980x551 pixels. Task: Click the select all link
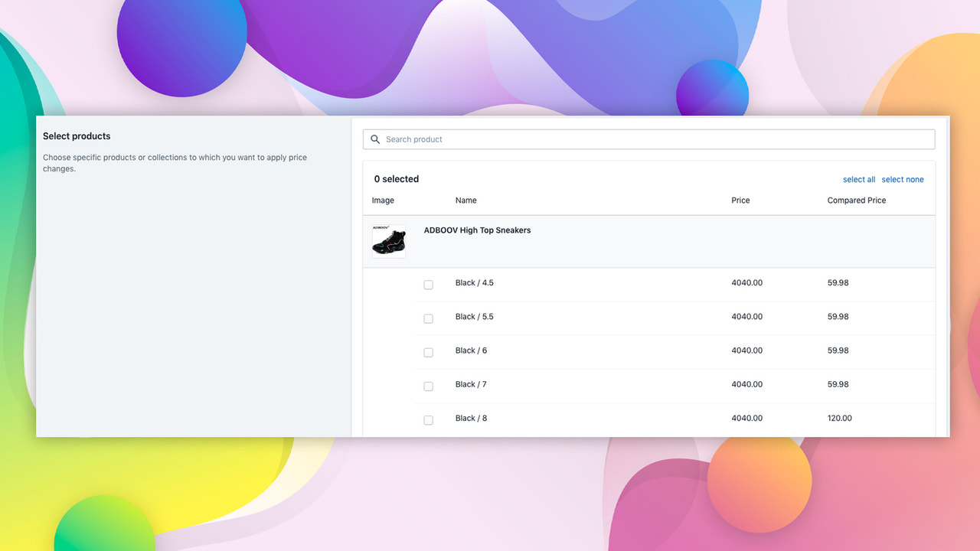coord(859,180)
